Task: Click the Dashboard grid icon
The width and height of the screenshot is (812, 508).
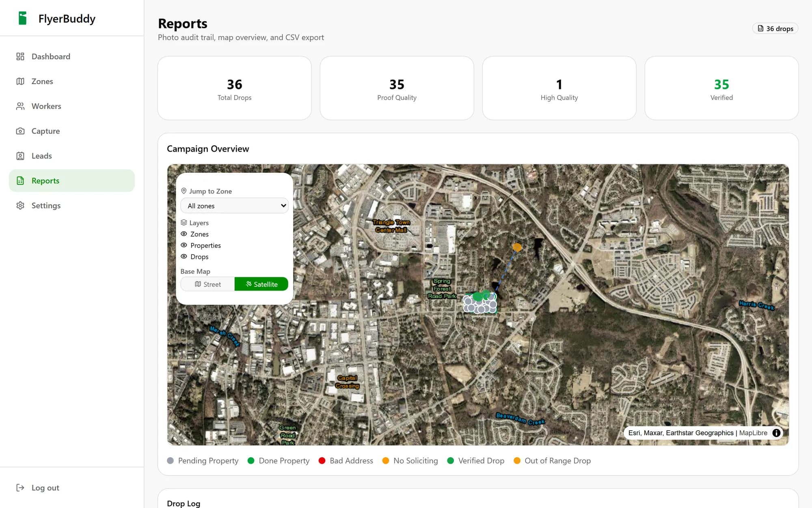Action: tap(20, 56)
